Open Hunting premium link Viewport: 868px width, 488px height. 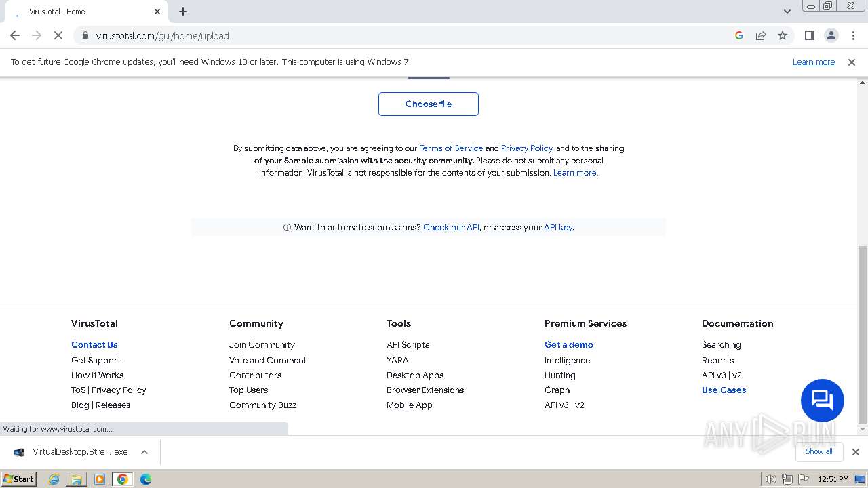click(559, 375)
